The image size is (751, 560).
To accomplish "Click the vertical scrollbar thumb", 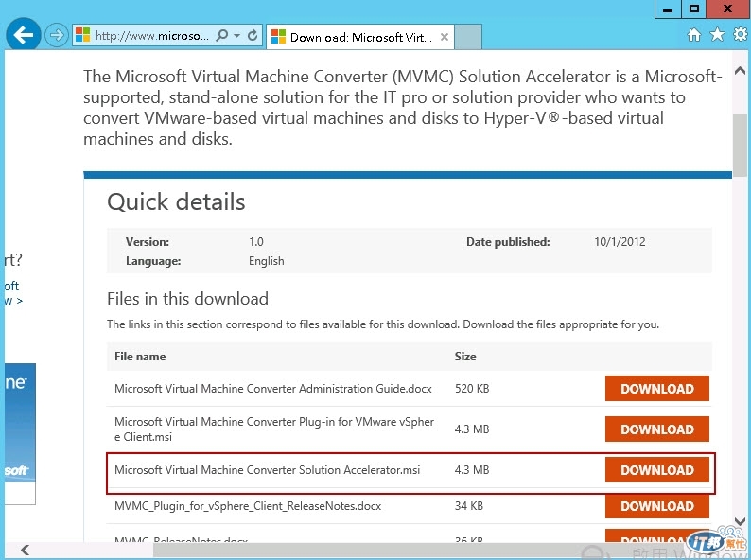I will click(x=740, y=145).
